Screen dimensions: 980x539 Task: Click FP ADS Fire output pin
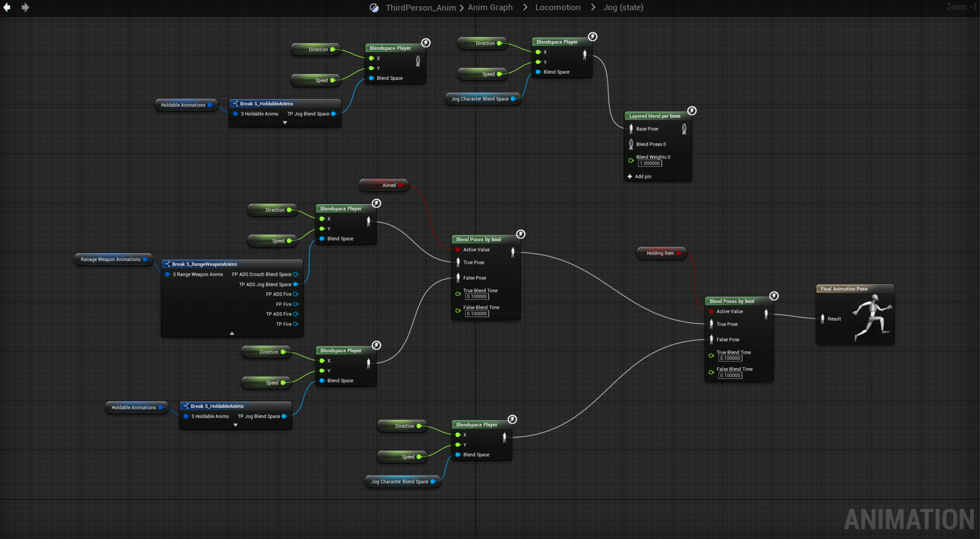tap(295, 294)
